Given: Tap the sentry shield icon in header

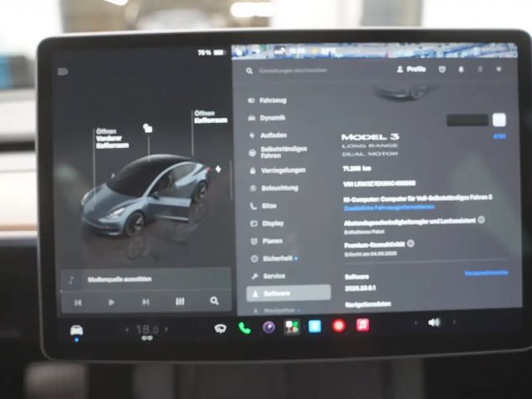Looking at the screenshot, I should click(441, 70).
